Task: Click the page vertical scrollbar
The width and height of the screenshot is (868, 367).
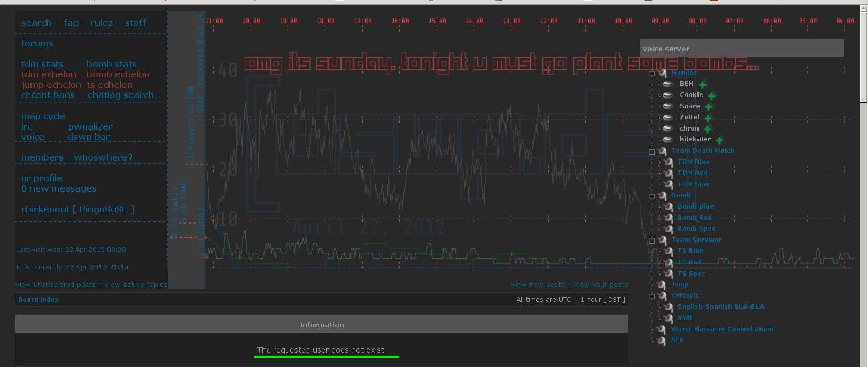Action: (863, 206)
